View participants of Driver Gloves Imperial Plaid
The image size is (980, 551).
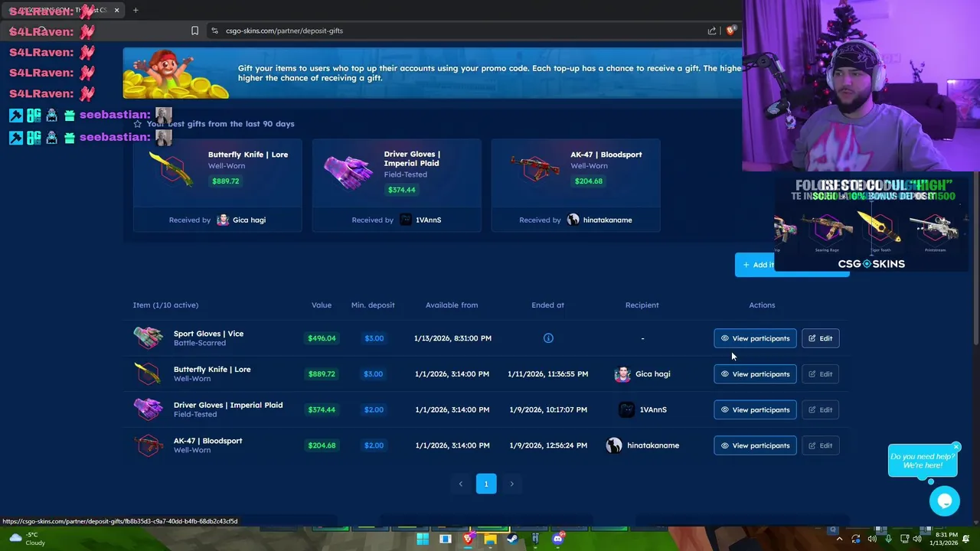(755, 409)
